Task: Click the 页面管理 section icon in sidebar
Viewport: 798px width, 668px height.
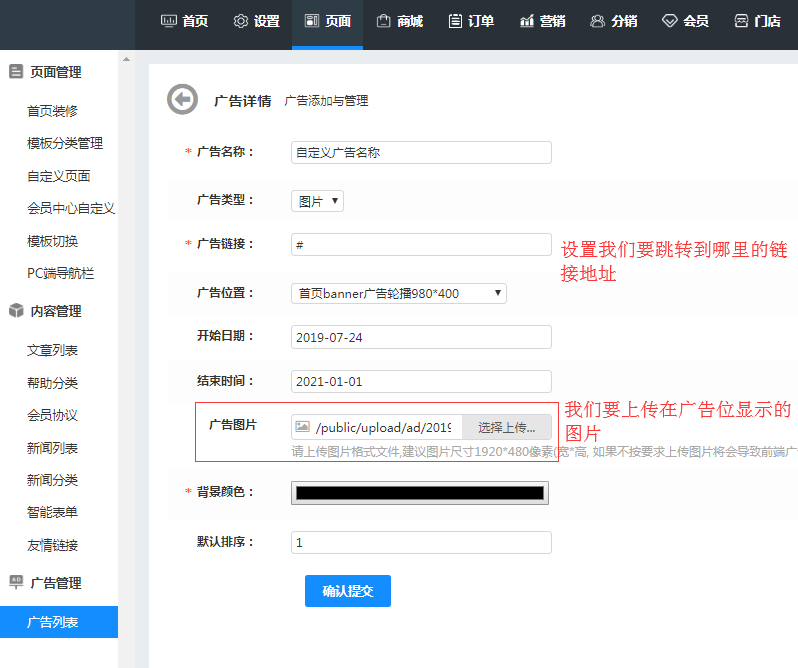Action: point(16,72)
